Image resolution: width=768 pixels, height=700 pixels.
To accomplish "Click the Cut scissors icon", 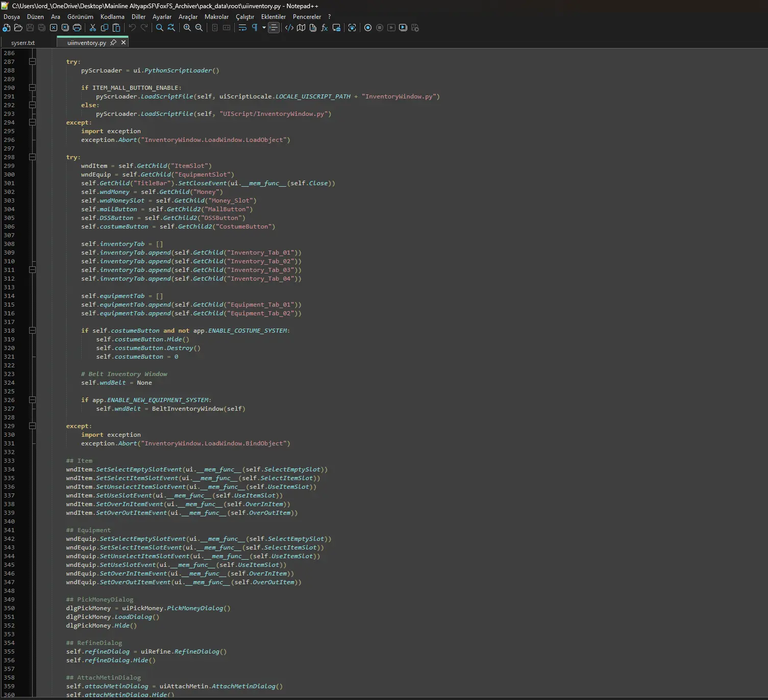I will [93, 28].
